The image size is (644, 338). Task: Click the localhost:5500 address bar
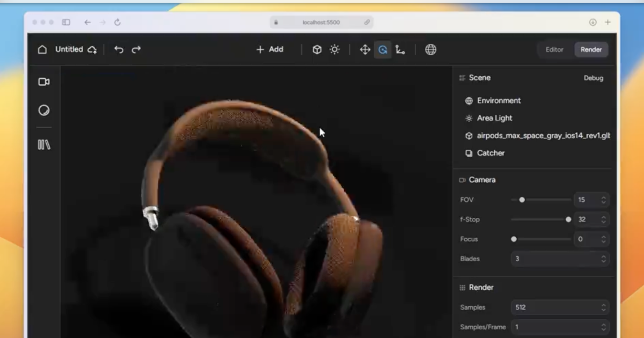[321, 22]
